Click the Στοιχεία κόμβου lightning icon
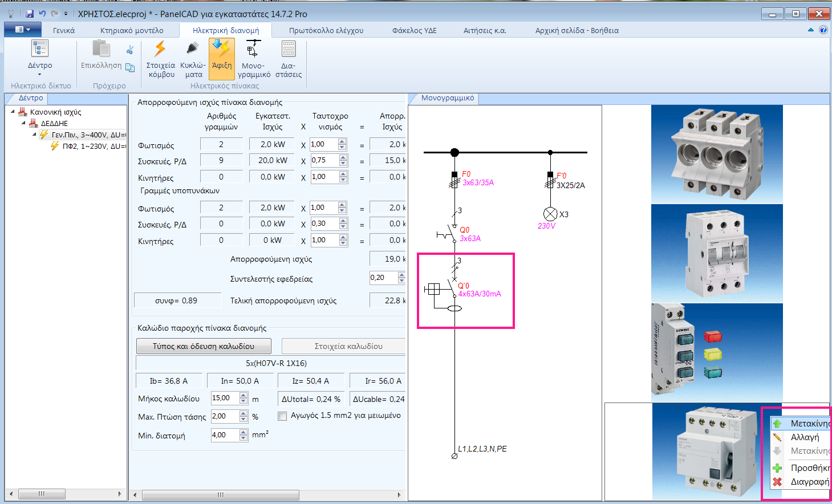Image resolution: width=832 pixels, height=504 pixels. 160,50
